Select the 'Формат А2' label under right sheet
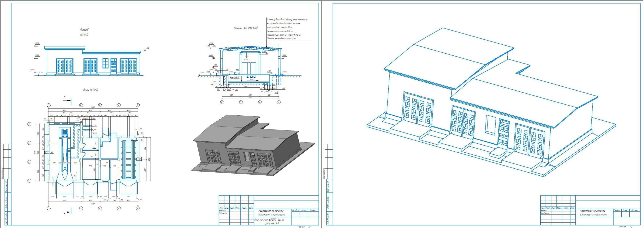This screenshot has height=229, width=644. (x=626, y=227)
